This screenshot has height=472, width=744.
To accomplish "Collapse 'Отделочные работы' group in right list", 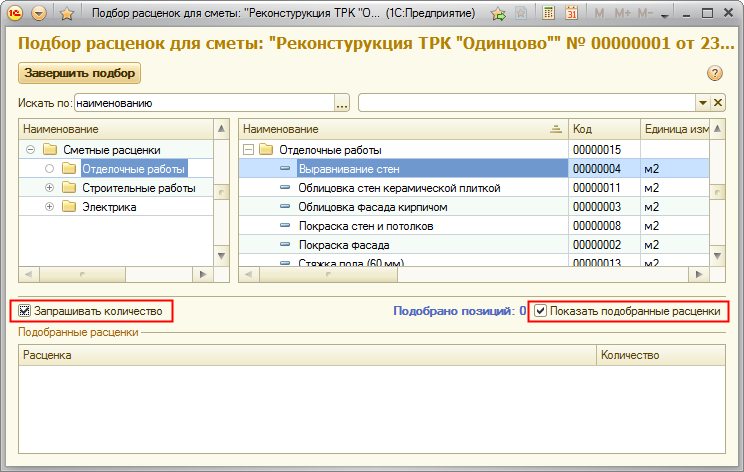I will coord(248,150).
